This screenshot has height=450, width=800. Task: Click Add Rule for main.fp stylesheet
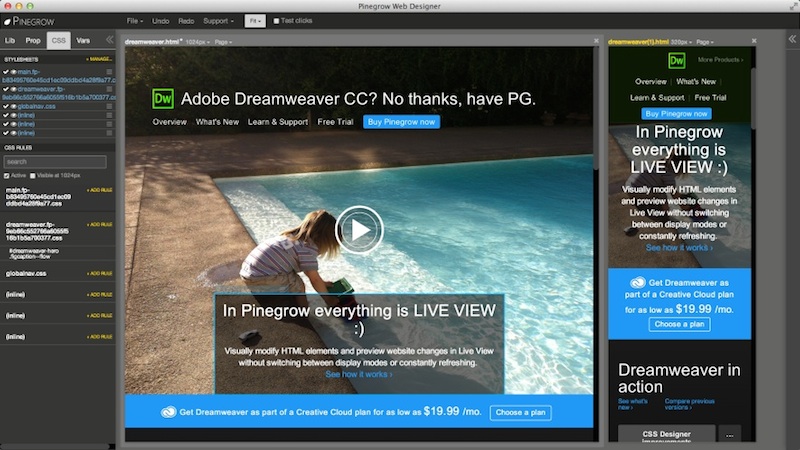tap(99, 190)
